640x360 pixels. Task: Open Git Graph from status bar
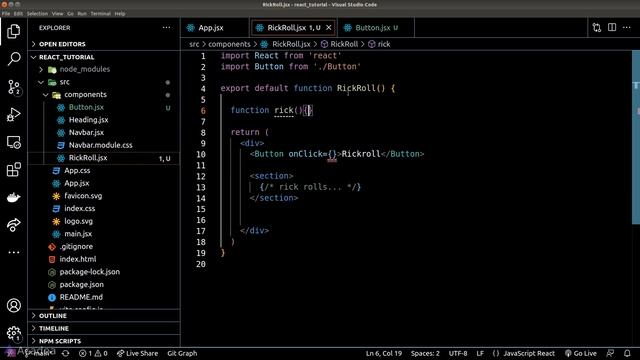[182, 353]
